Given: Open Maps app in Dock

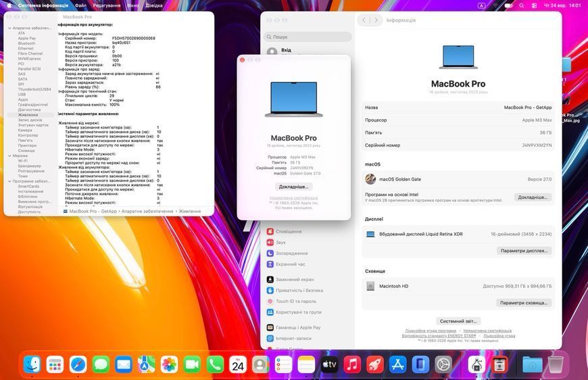Looking at the screenshot, I should coord(147,364).
